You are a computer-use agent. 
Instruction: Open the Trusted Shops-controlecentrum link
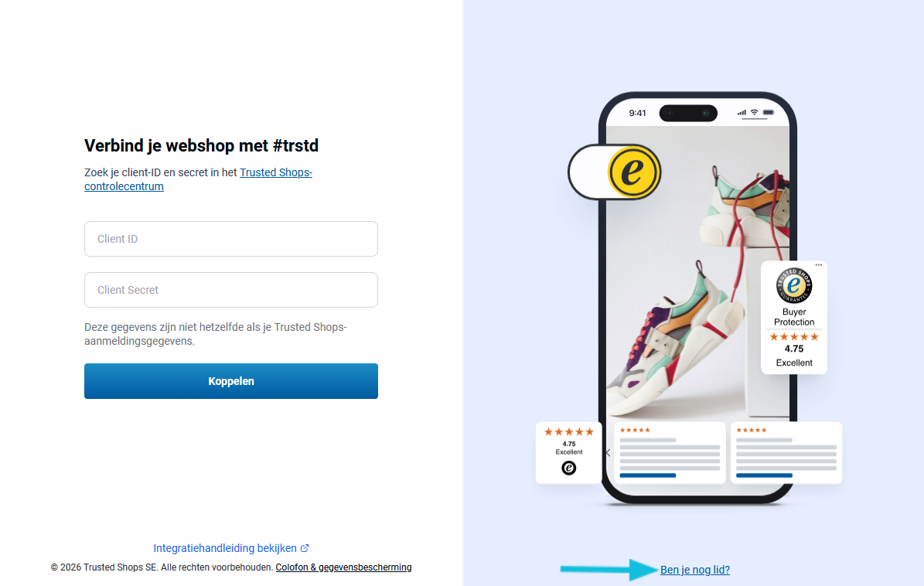click(198, 179)
